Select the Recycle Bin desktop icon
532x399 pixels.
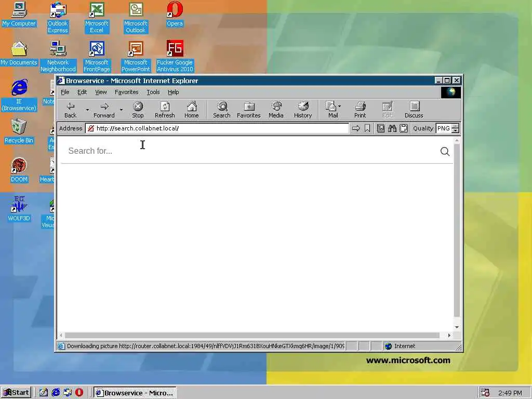pyautogui.click(x=19, y=131)
